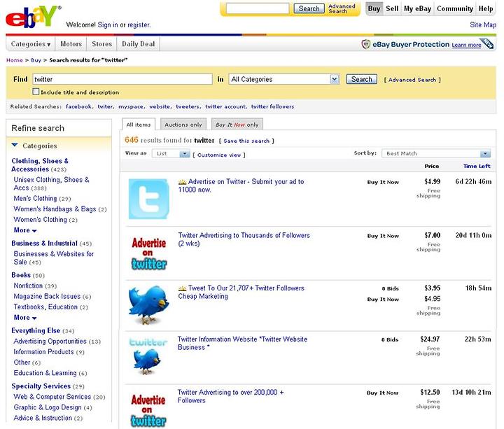This screenshot has width=504, height=429.
Task: Click Learn more for Buyer Protection
Action: [x=466, y=45]
